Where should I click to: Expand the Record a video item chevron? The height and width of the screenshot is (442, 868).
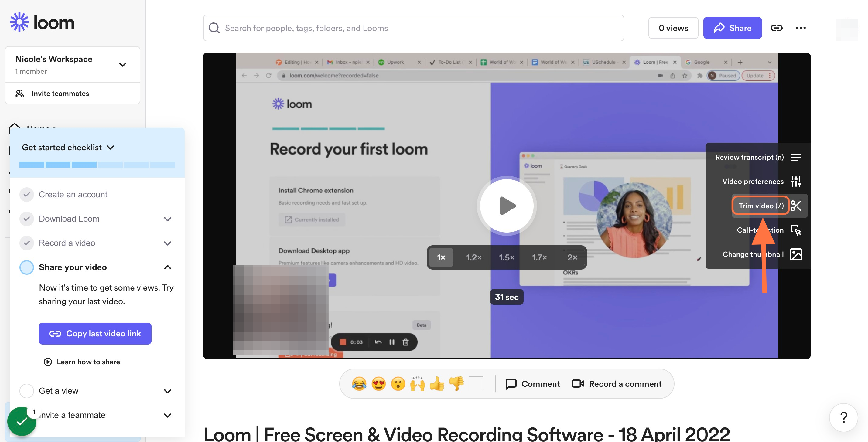pos(167,243)
